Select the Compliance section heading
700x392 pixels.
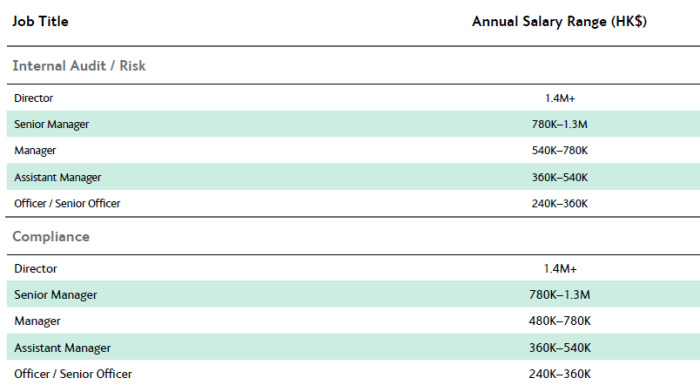(51, 237)
